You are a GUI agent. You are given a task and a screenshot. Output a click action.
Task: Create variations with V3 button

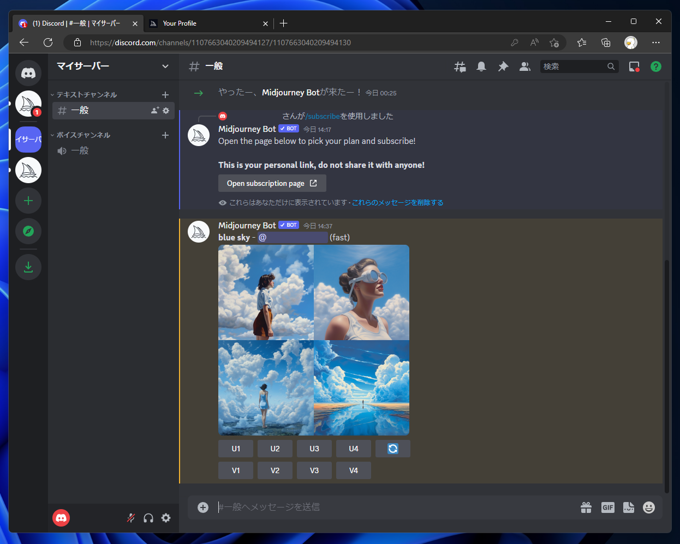coord(314,470)
